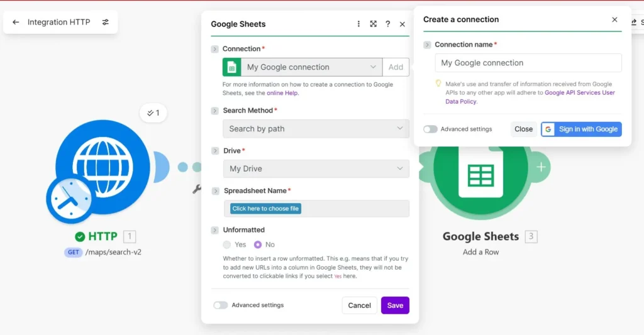Viewport: 644px width, 335px height.
Task: Open the online Help link
Action: (282, 93)
